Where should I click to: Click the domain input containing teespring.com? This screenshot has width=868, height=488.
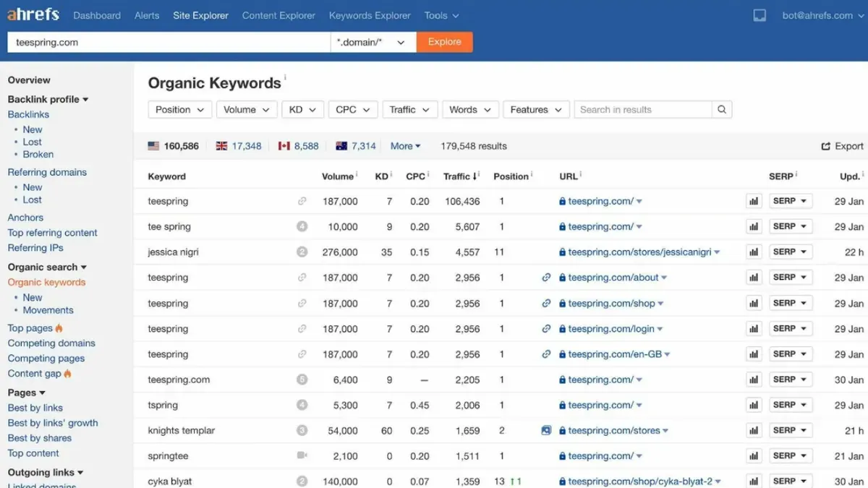tap(169, 42)
